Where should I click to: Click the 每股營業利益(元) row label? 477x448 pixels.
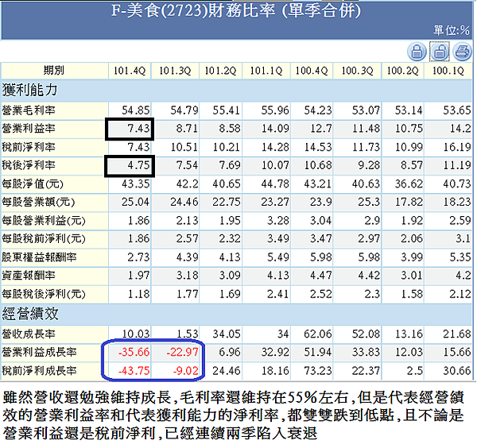[44, 221]
